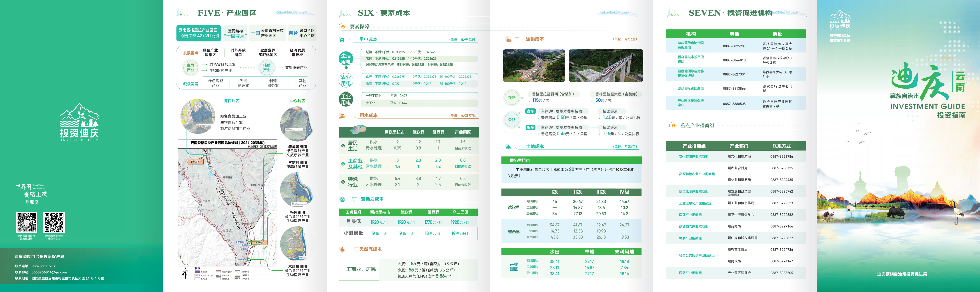Click the 电话 column header
Image resolution: width=980 pixels, height=292 pixels.
click(734, 34)
